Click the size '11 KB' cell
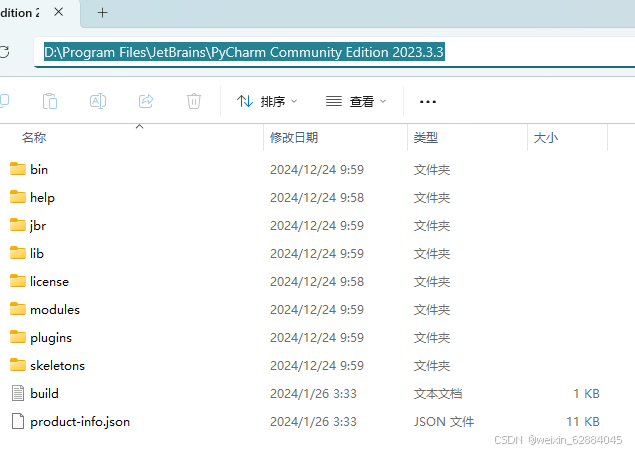This screenshot has width=635, height=451. [x=583, y=422]
